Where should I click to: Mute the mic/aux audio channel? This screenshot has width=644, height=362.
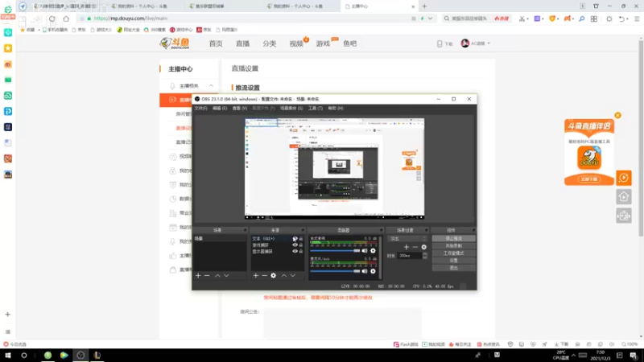[x=365, y=271]
